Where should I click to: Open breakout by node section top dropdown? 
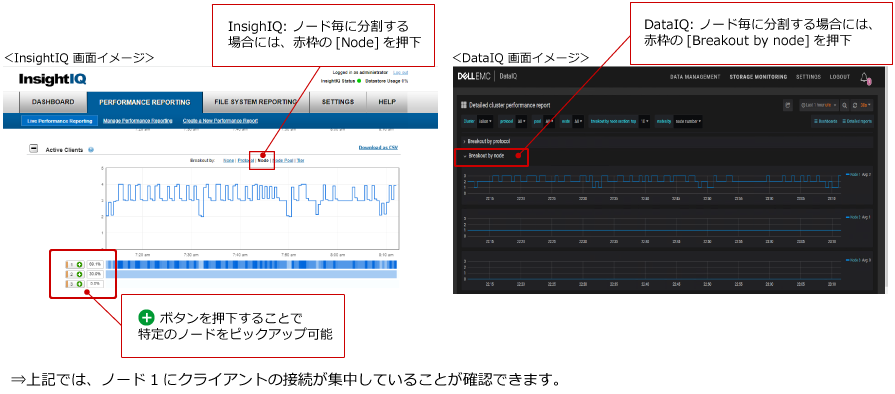coord(644,121)
